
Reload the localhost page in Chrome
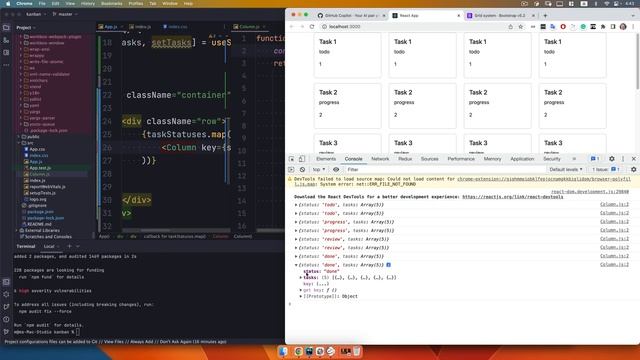[x=312, y=27]
